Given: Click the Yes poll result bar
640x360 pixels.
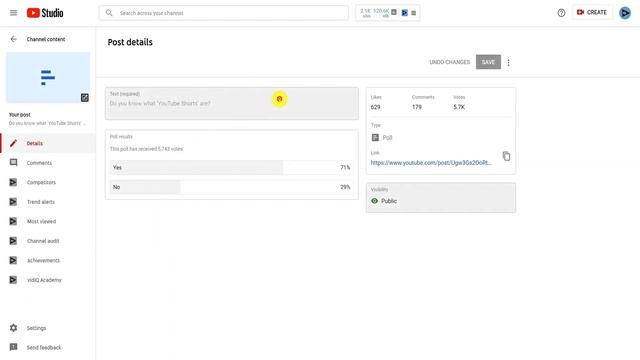Looking at the screenshot, I should [231, 167].
